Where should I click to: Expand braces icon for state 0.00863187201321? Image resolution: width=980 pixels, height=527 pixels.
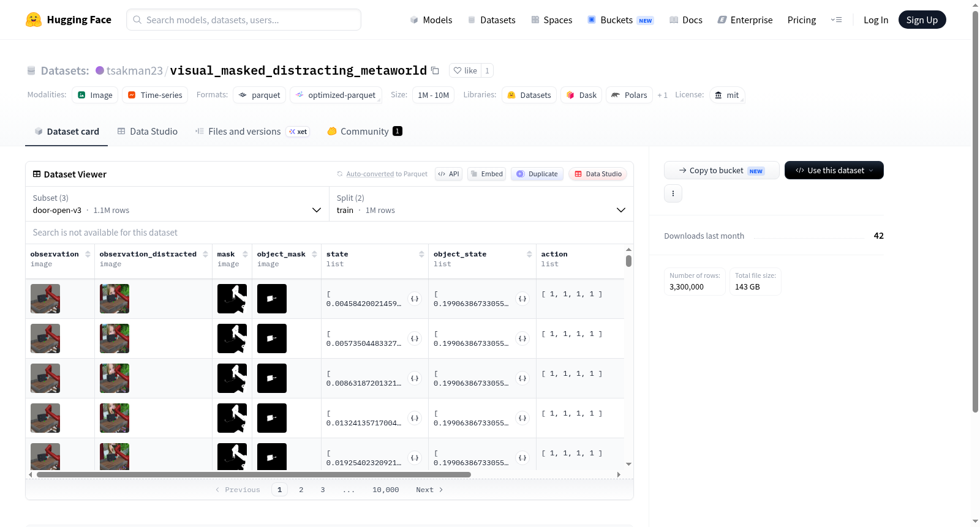coord(415,378)
